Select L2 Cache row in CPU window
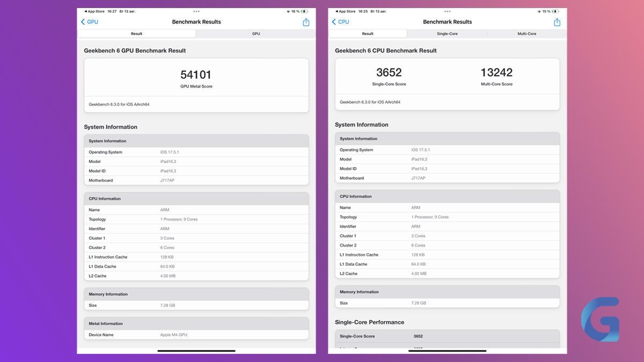 coord(448,274)
